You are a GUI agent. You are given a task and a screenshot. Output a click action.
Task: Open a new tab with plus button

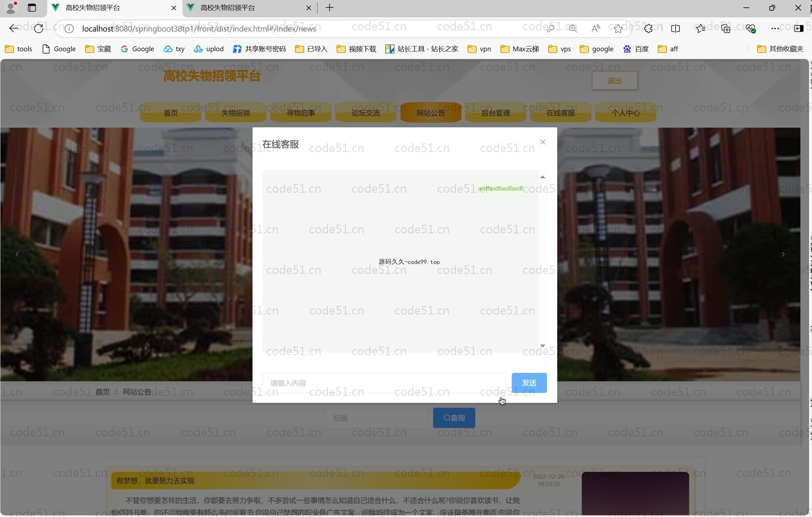(330, 7)
